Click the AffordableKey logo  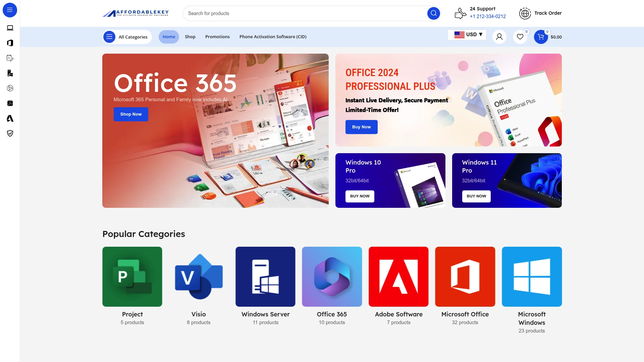coord(136,13)
